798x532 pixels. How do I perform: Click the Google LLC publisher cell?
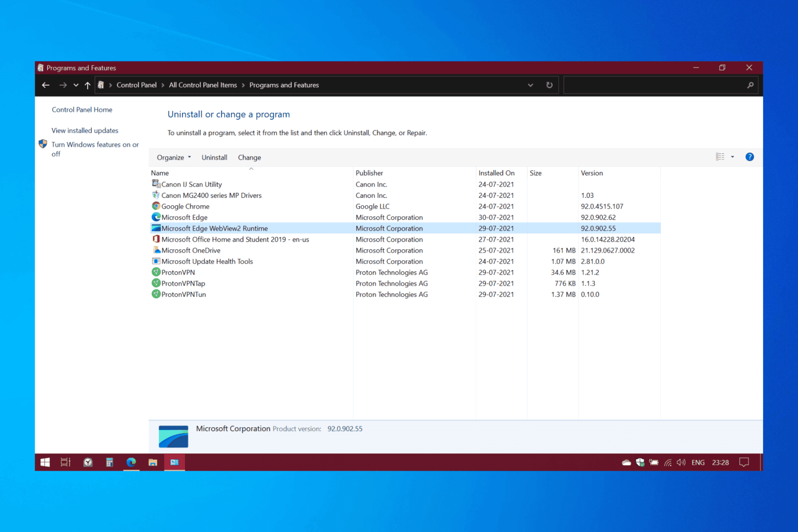point(373,206)
